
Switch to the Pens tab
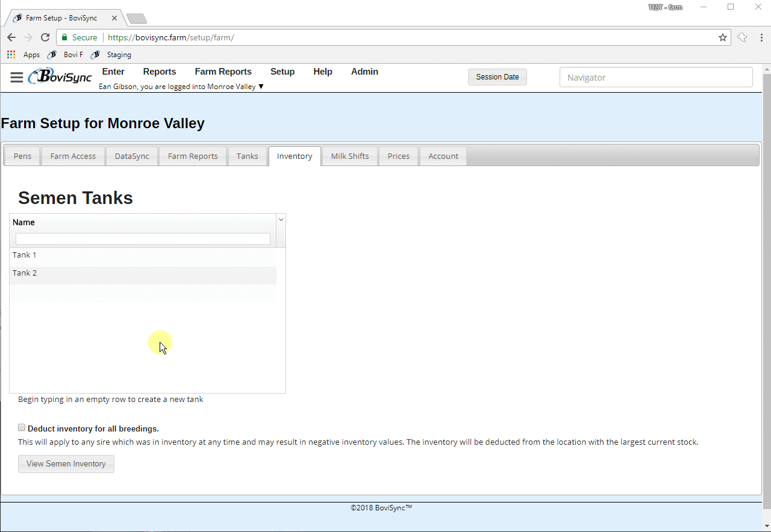(22, 156)
